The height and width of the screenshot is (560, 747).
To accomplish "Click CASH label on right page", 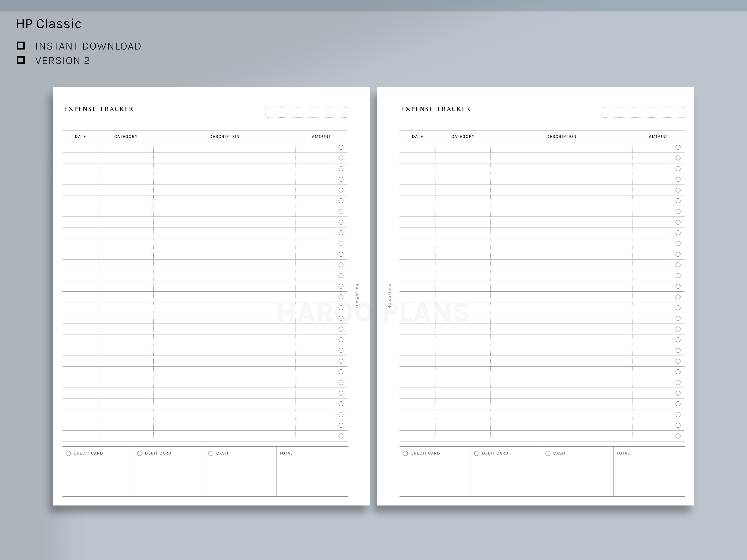I will click(x=559, y=453).
